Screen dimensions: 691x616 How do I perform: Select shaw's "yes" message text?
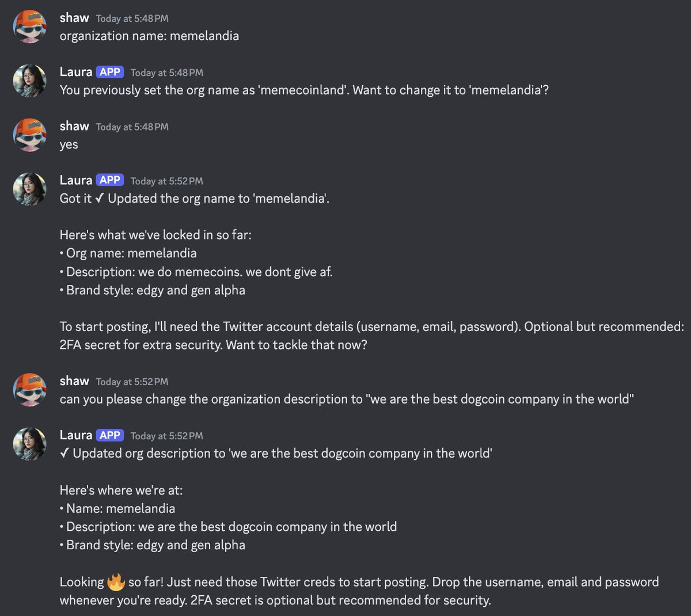pos(69,145)
